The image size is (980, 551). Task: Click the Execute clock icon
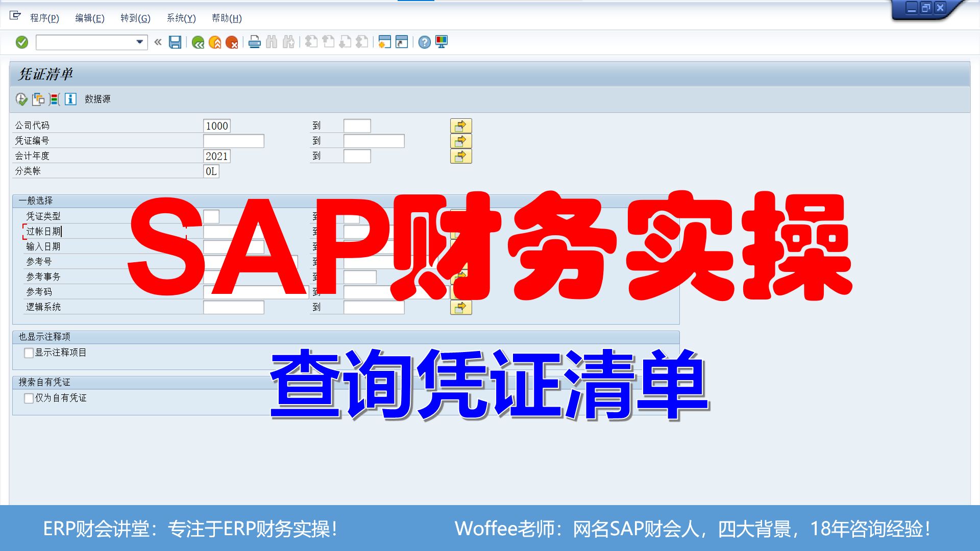point(21,99)
